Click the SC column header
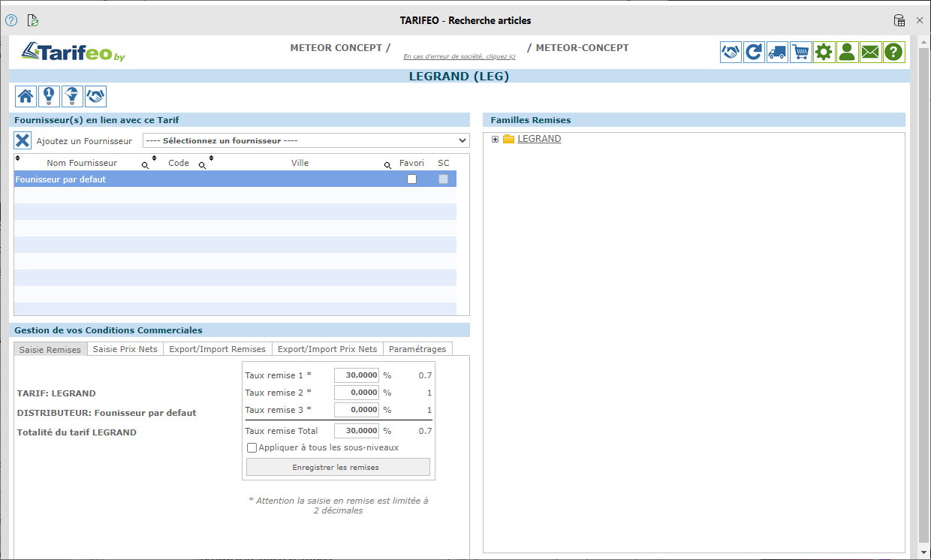Image resolution: width=931 pixels, height=560 pixels. 444,163
